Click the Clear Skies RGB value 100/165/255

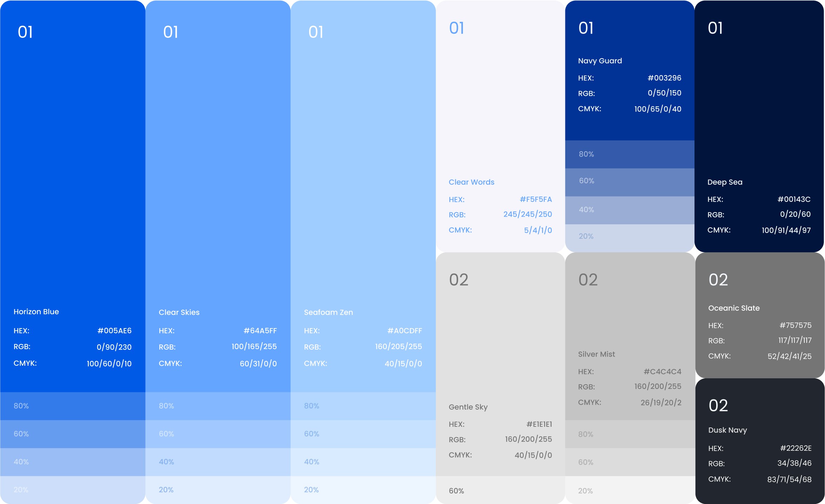(x=254, y=347)
